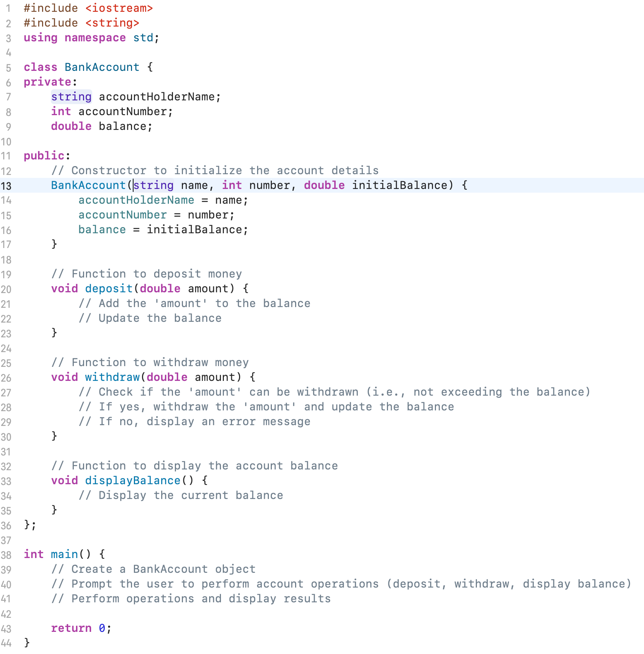The image size is (644, 654).
Task: Click comment starting "// Check if the 'amount'"
Action: (335, 392)
